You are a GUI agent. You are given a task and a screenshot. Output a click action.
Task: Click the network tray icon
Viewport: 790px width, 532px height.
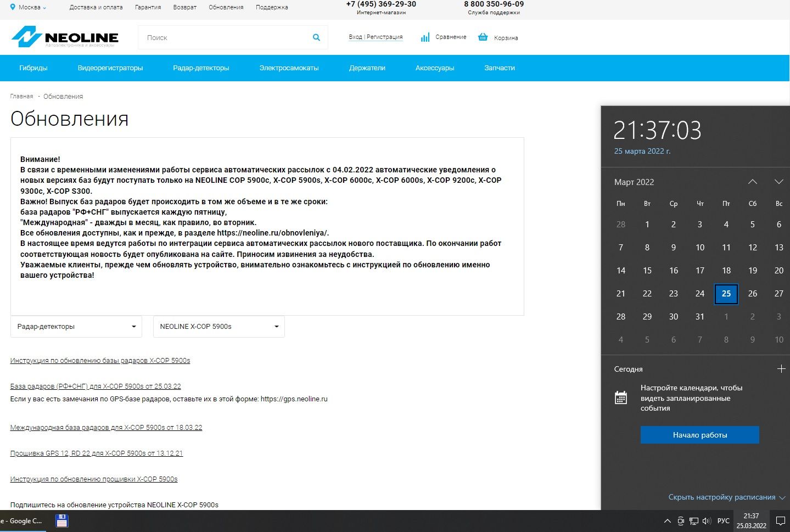(694, 521)
